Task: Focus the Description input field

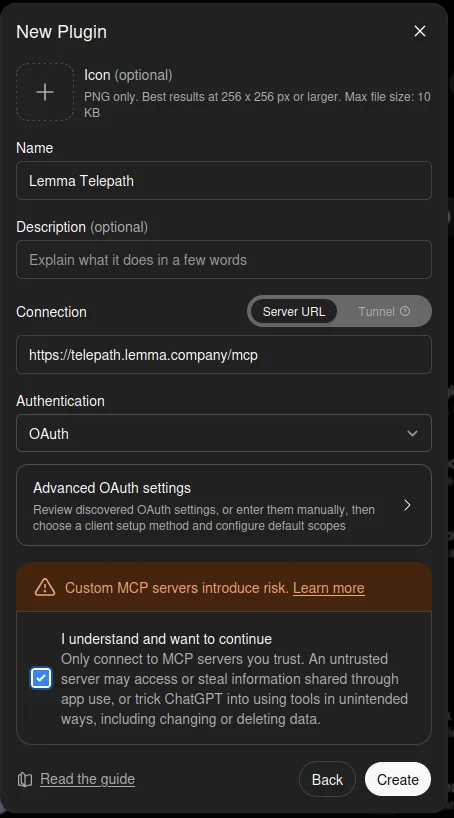Action: click(224, 259)
